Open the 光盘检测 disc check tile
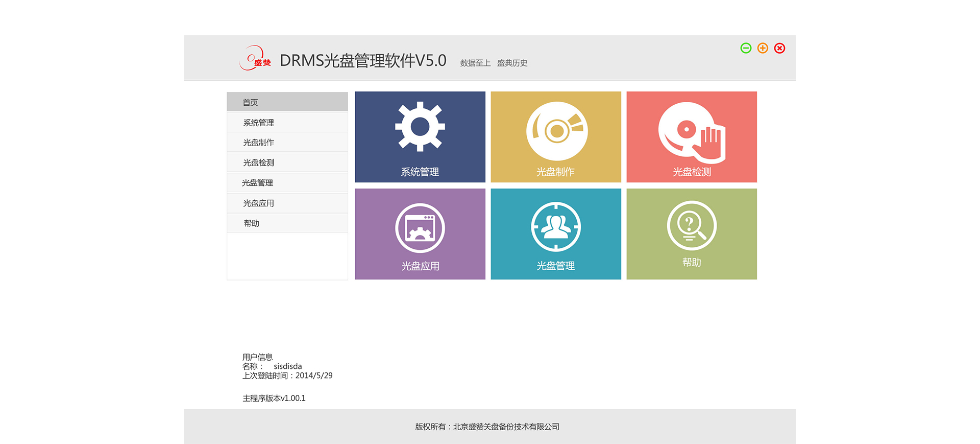This screenshot has width=980, height=444. (x=692, y=137)
